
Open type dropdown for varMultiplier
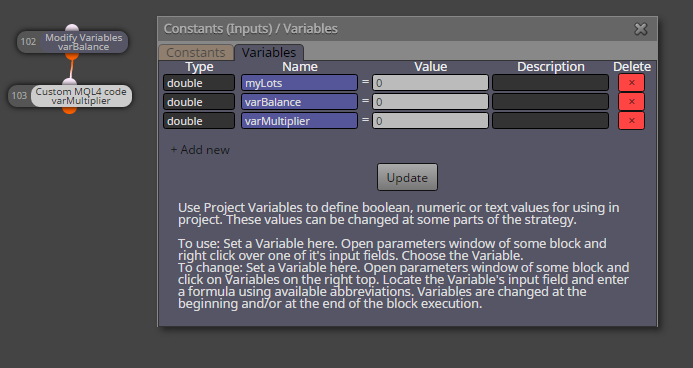(199, 121)
